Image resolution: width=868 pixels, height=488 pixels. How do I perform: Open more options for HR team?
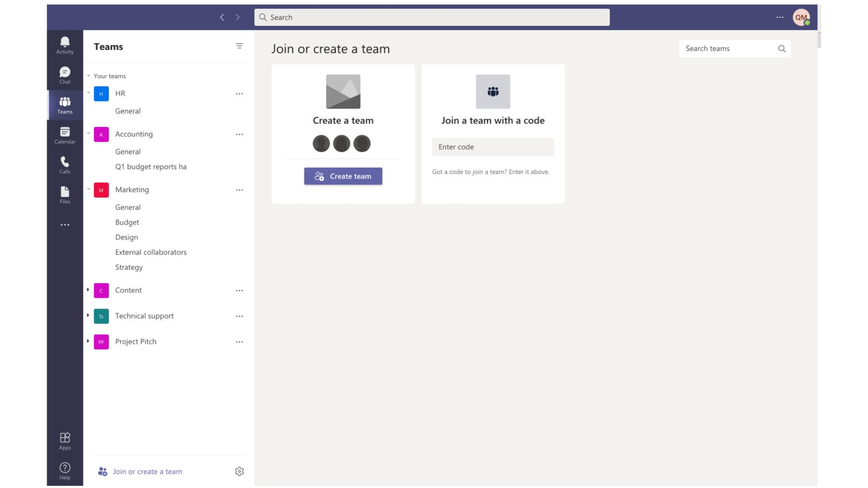(239, 94)
